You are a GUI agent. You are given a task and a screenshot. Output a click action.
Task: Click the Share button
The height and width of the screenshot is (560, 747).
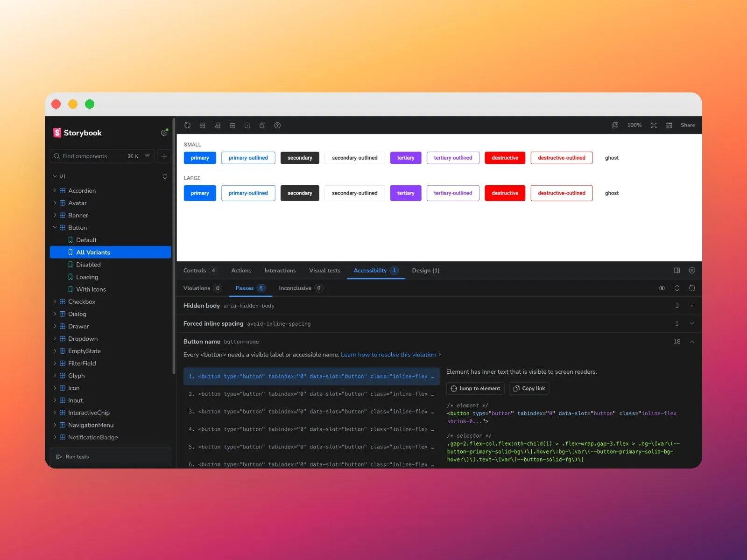pos(687,125)
